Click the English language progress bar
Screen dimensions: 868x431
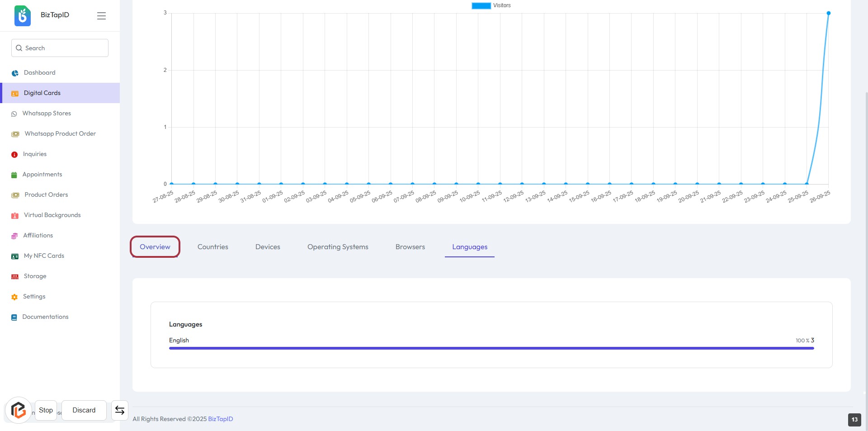[491, 348]
